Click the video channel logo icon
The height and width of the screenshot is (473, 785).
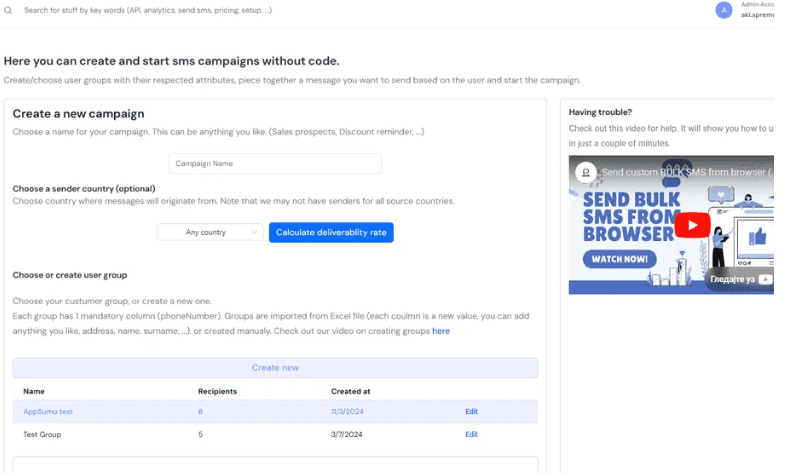coord(585,173)
